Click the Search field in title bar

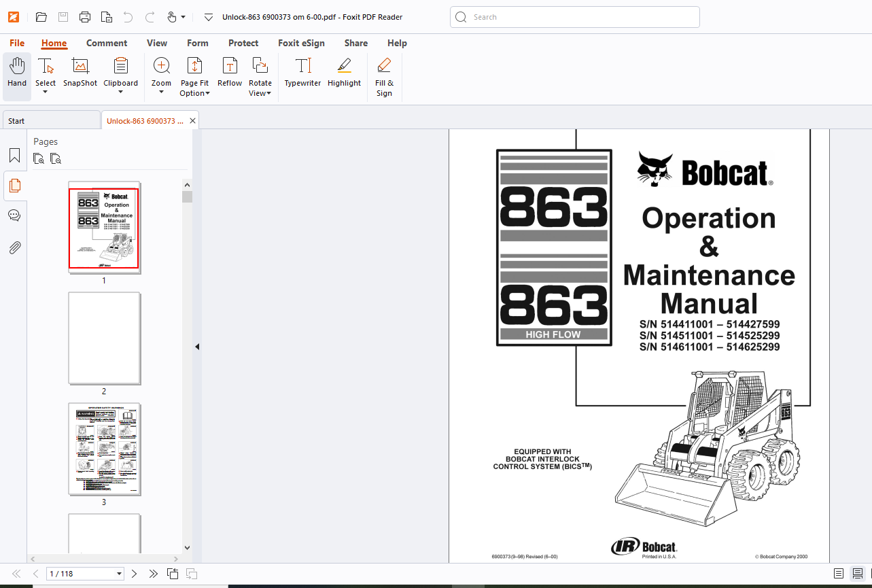click(575, 17)
